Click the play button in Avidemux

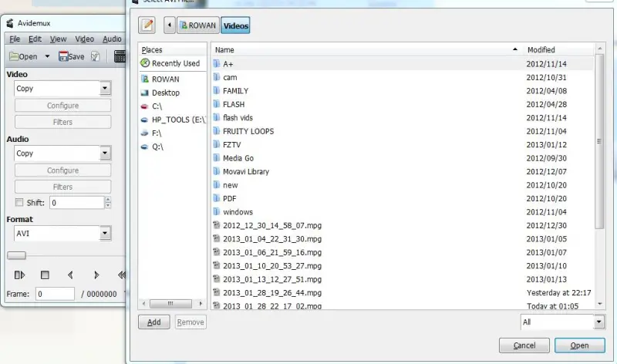(x=19, y=275)
